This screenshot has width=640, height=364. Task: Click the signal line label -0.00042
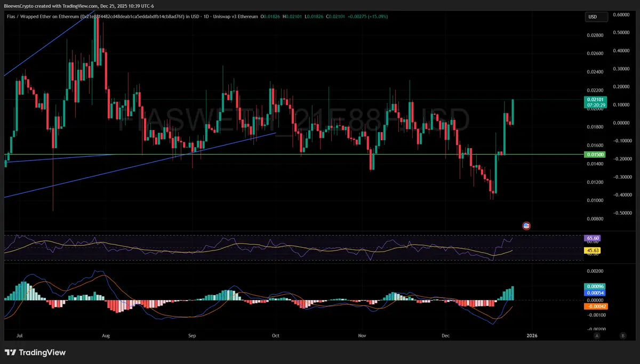click(596, 306)
